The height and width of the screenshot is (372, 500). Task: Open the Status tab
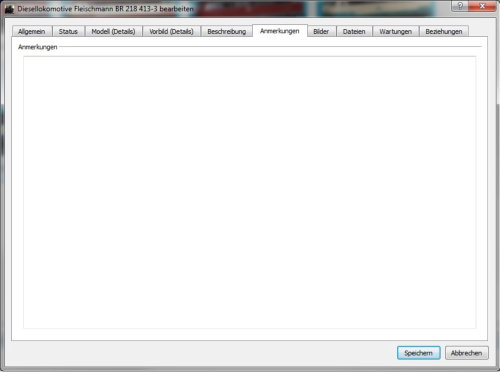pos(68,31)
